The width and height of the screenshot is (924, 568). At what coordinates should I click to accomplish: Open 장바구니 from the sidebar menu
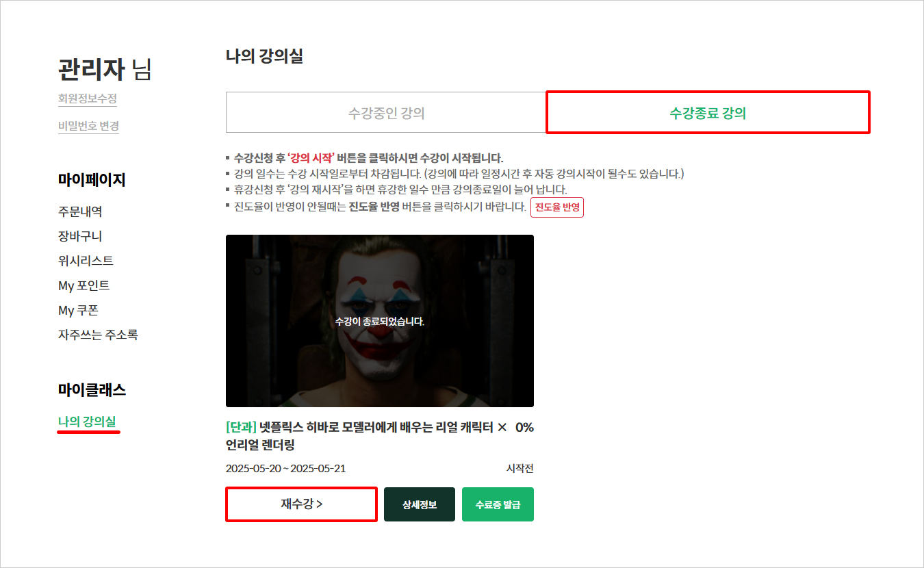click(80, 236)
